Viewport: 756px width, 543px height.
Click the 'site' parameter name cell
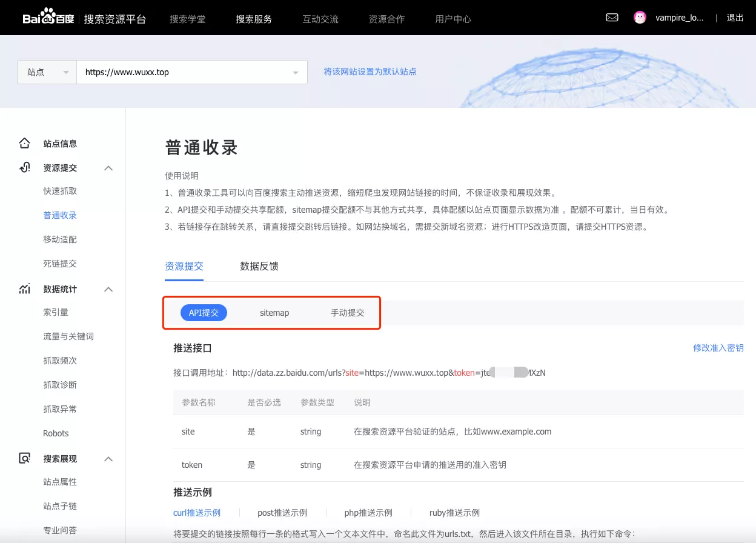188,431
